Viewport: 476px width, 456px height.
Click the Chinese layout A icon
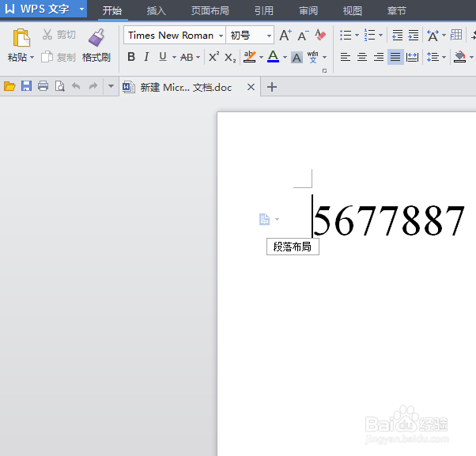[x=433, y=36]
